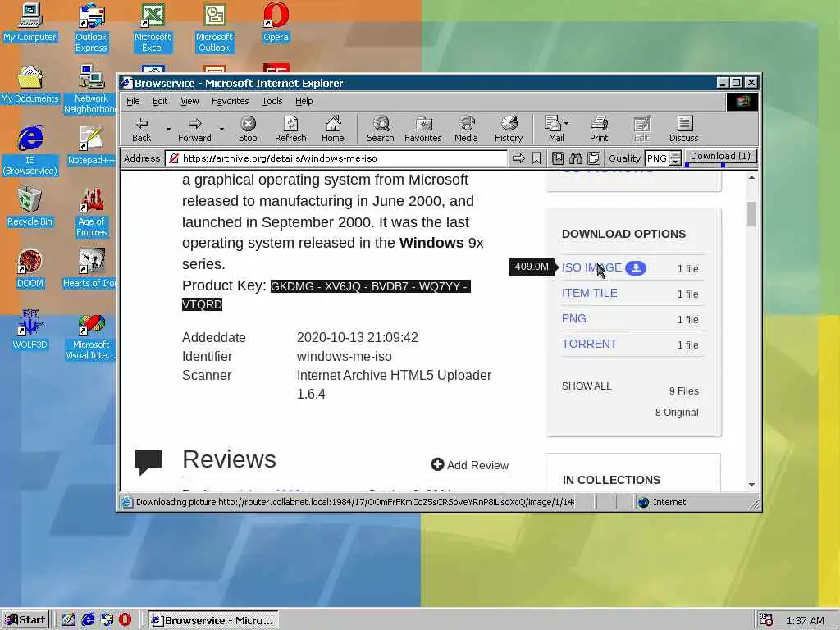
Task: Open the Mail button dropdown arrow
Action: (567, 123)
